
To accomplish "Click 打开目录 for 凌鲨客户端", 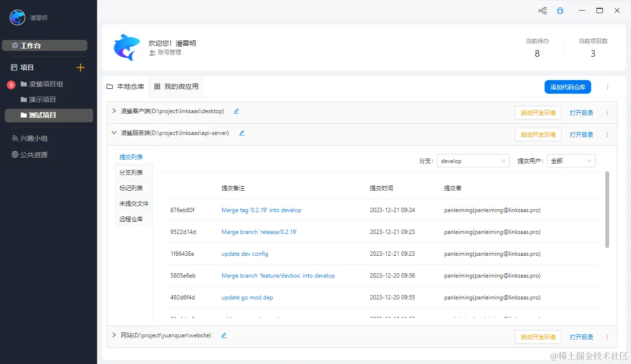I will (581, 113).
